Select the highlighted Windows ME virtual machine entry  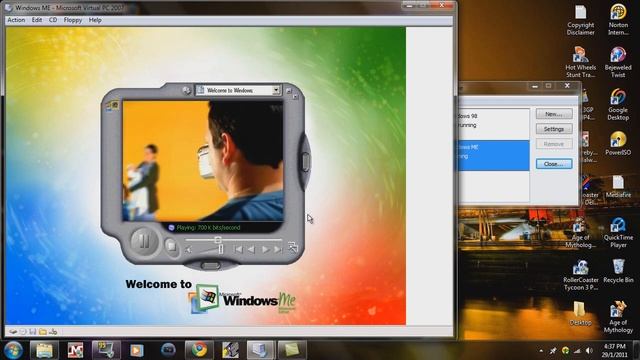[x=493, y=156]
